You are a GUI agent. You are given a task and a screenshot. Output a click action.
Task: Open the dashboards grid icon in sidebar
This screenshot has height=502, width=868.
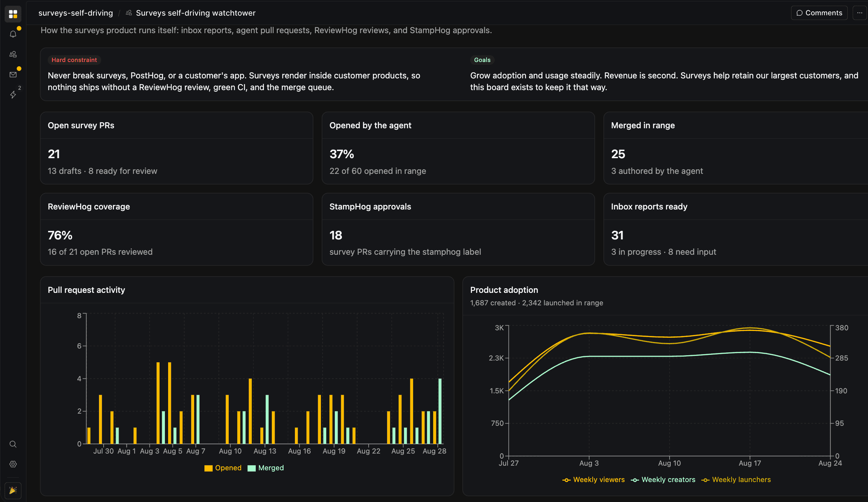coord(13,14)
